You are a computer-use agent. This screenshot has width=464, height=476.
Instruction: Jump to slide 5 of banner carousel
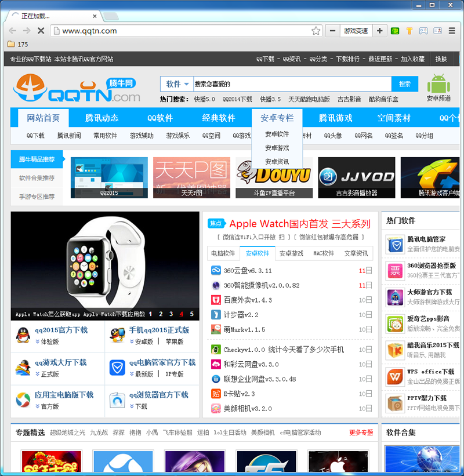point(191,314)
